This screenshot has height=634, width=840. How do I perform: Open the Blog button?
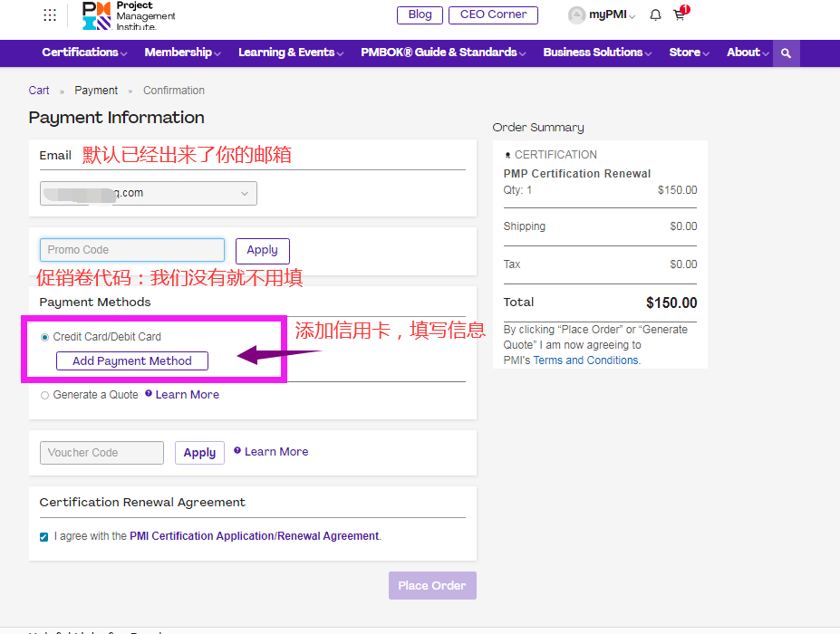[x=420, y=15]
